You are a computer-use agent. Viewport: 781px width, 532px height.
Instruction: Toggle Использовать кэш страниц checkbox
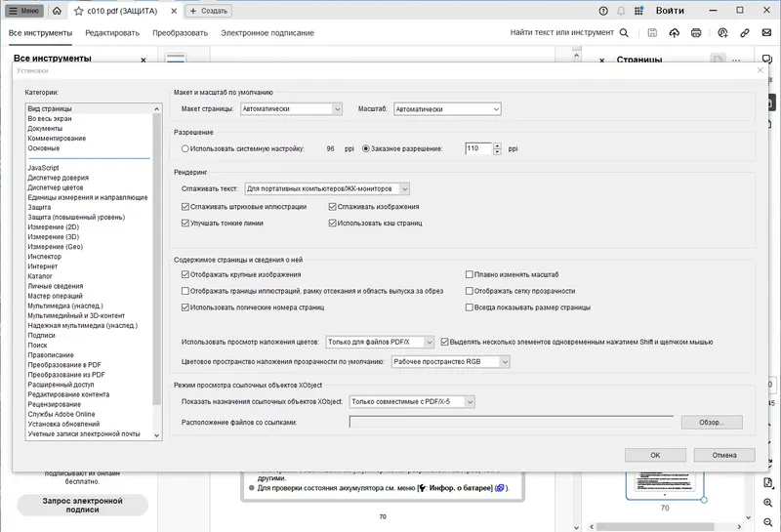(x=333, y=224)
